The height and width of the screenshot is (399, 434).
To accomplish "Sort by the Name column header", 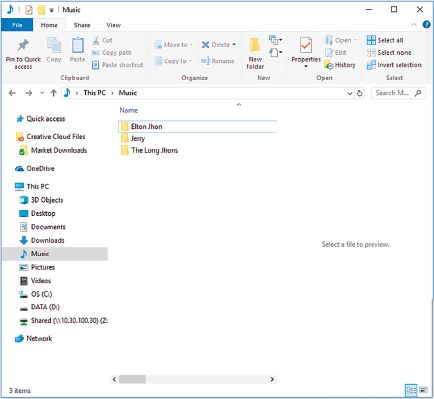I will coord(129,110).
